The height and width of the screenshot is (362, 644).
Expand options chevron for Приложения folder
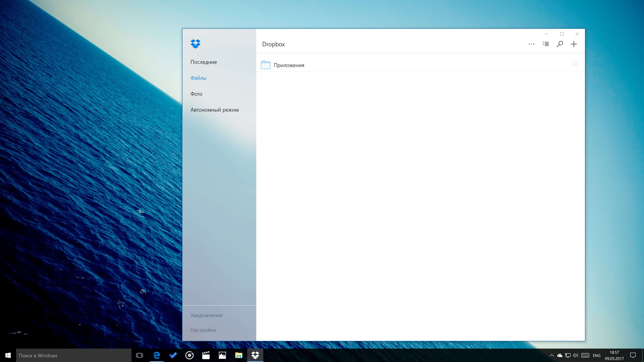click(x=575, y=64)
